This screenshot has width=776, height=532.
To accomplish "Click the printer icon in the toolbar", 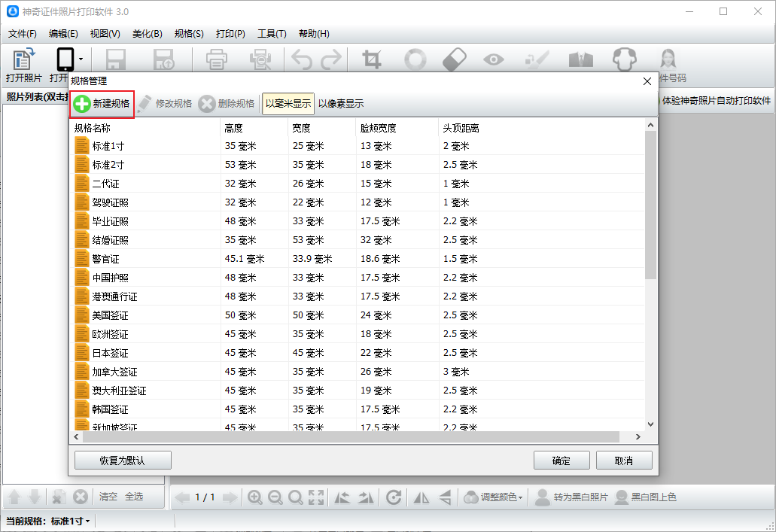I will [x=217, y=59].
